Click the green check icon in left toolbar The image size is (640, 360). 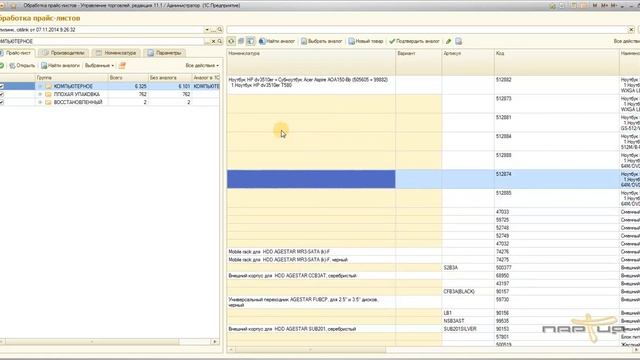pos(2,65)
